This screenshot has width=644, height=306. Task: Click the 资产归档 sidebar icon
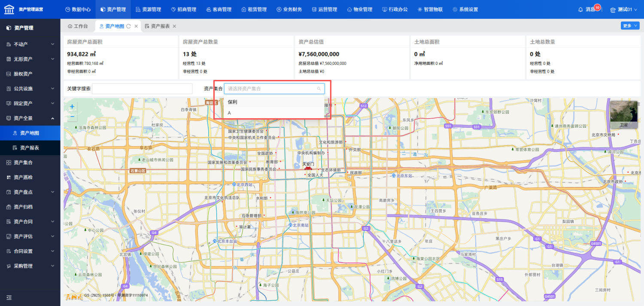pyautogui.click(x=9, y=207)
